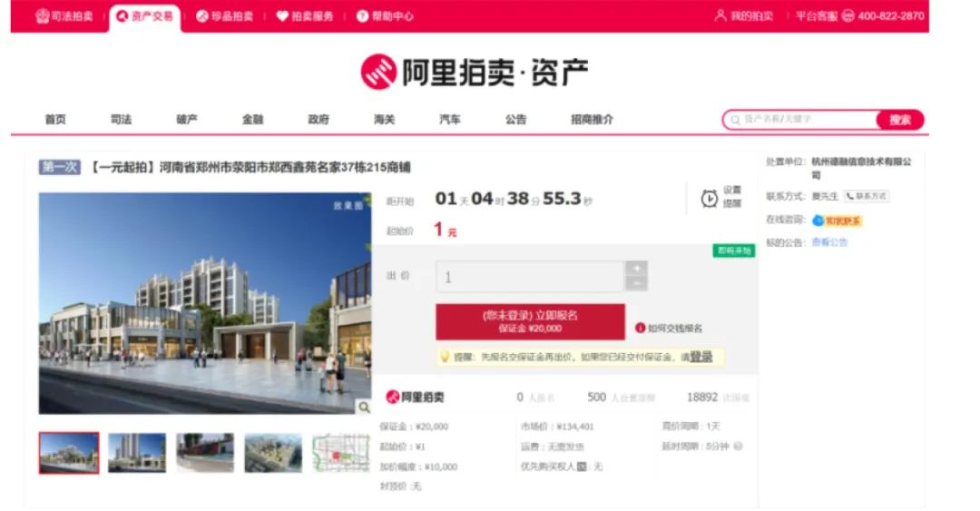This screenshot has height=511, width=980.
Task: Increase bid with the plus stepper
Action: (x=636, y=269)
